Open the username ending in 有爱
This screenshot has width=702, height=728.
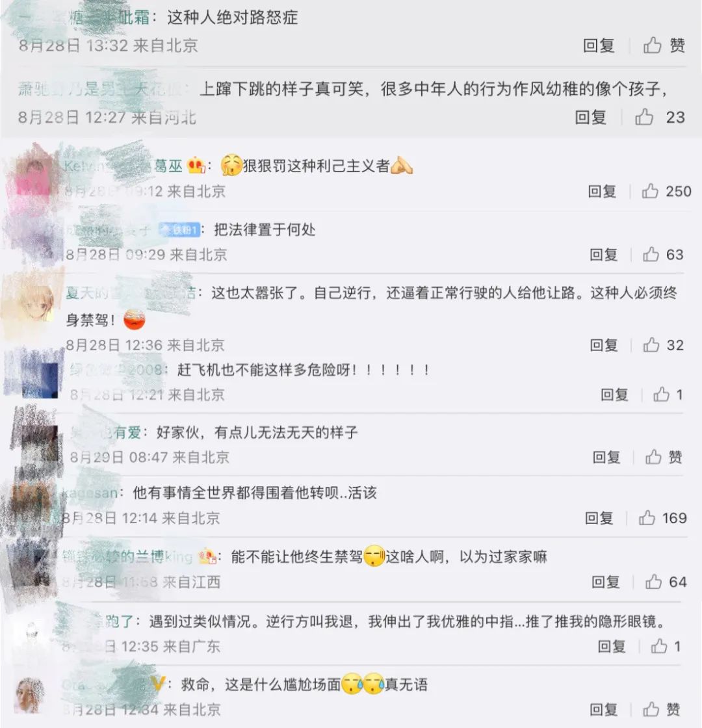click(106, 432)
